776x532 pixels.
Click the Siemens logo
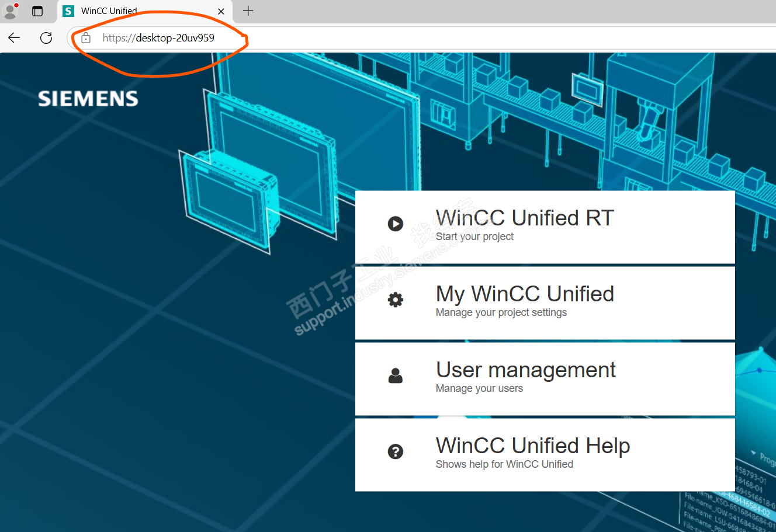88,99
